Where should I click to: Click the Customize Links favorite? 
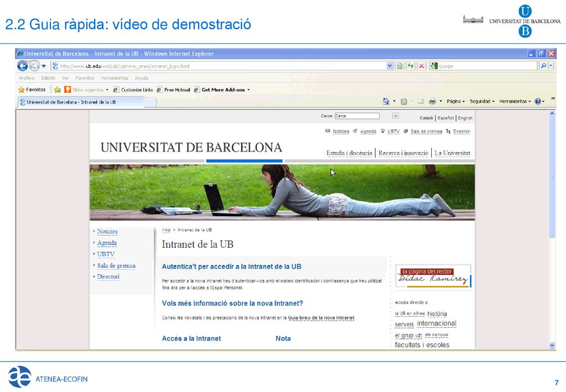[133, 90]
